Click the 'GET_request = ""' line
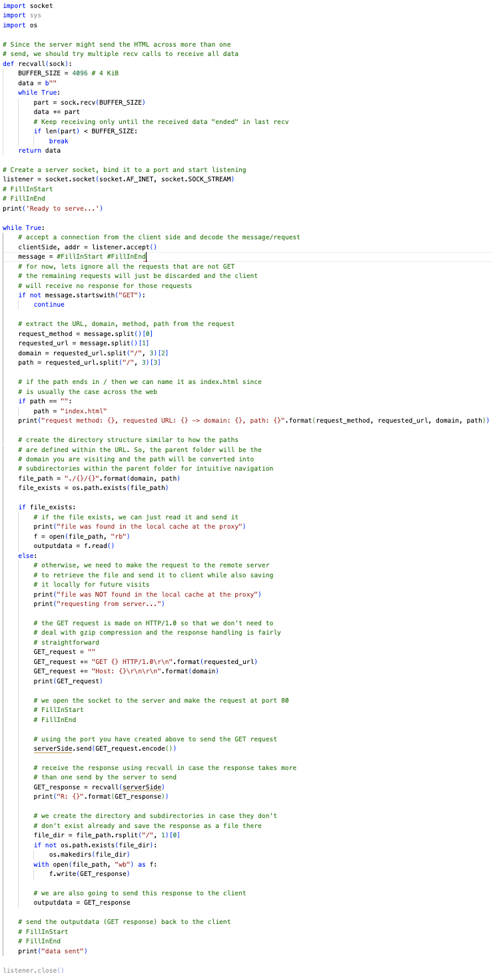The height and width of the screenshot is (980, 493). click(65, 651)
